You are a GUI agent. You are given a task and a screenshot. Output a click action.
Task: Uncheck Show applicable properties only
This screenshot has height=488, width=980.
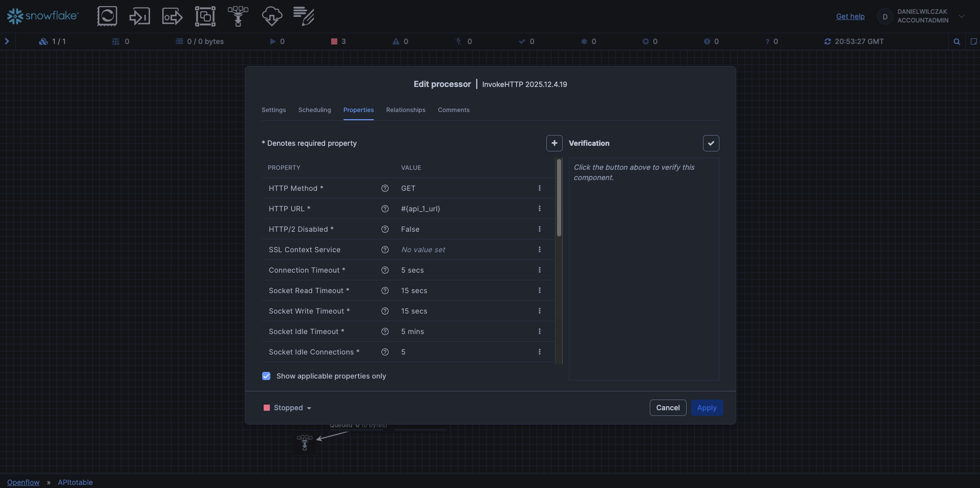pyautogui.click(x=266, y=376)
